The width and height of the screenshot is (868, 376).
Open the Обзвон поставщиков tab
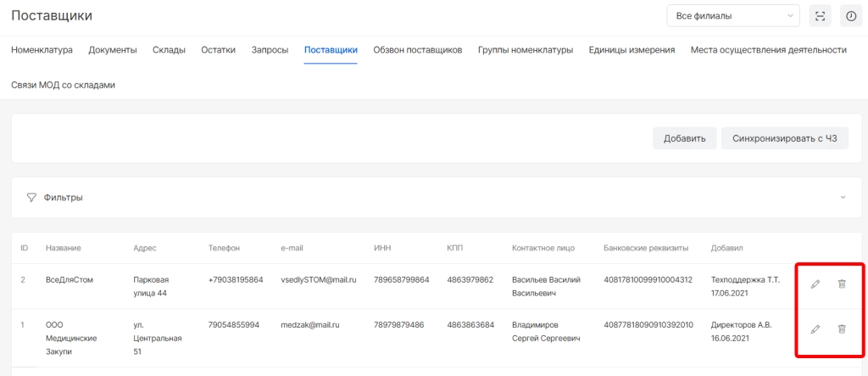click(417, 50)
